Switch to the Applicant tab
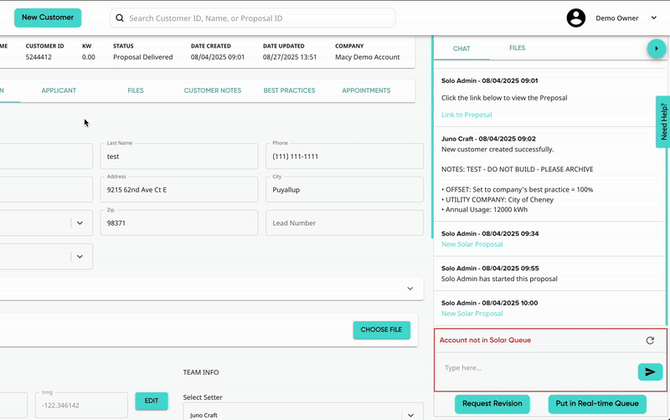 point(59,90)
